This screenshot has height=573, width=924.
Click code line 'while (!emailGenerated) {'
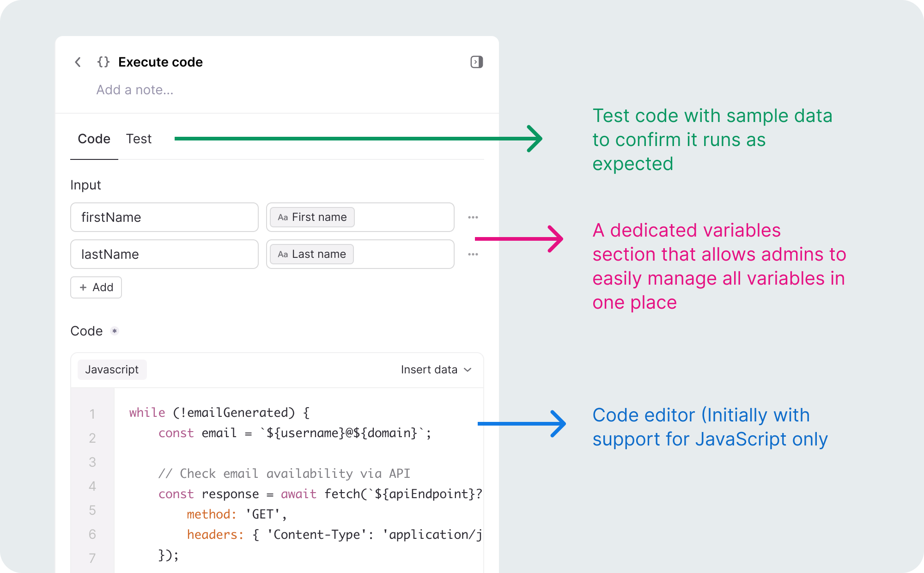click(x=219, y=413)
